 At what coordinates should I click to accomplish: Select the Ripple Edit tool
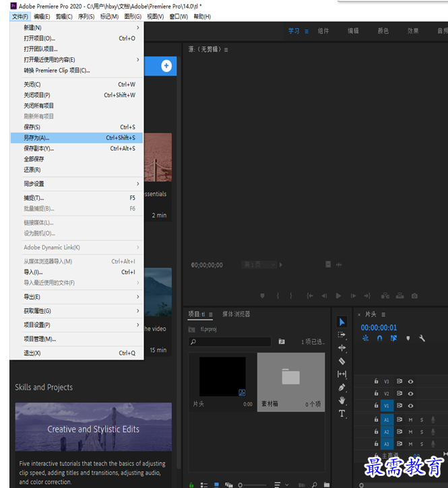342,348
